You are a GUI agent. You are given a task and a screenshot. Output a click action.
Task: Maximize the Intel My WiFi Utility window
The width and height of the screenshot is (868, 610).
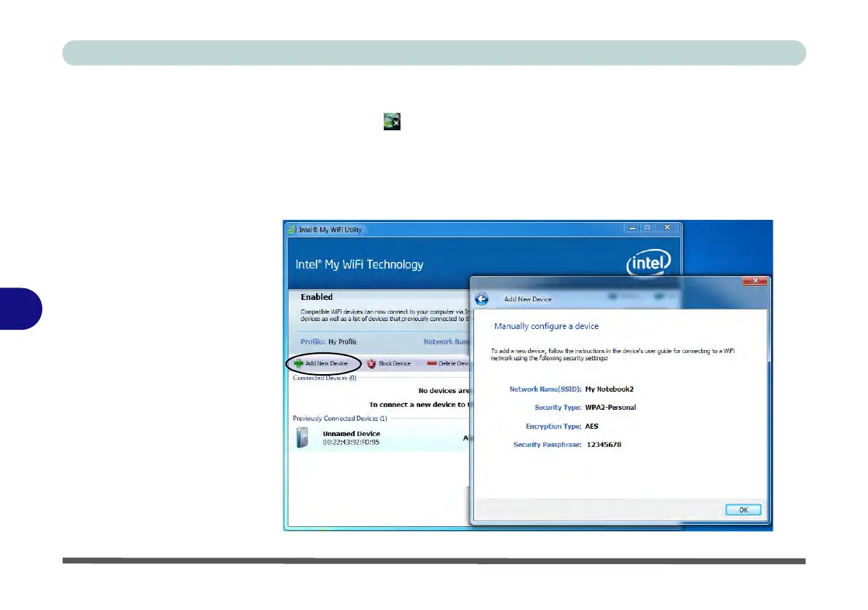tap(647, 228)
